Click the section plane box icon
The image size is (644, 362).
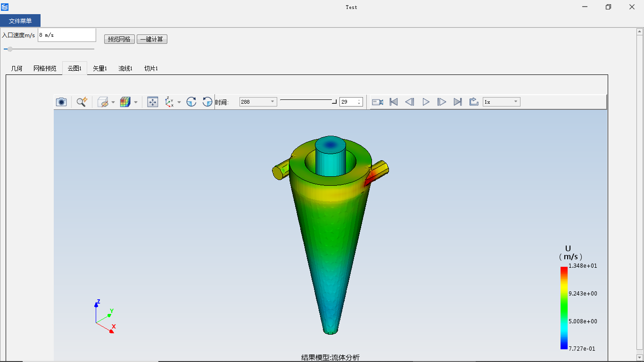[x=103, y=102]
